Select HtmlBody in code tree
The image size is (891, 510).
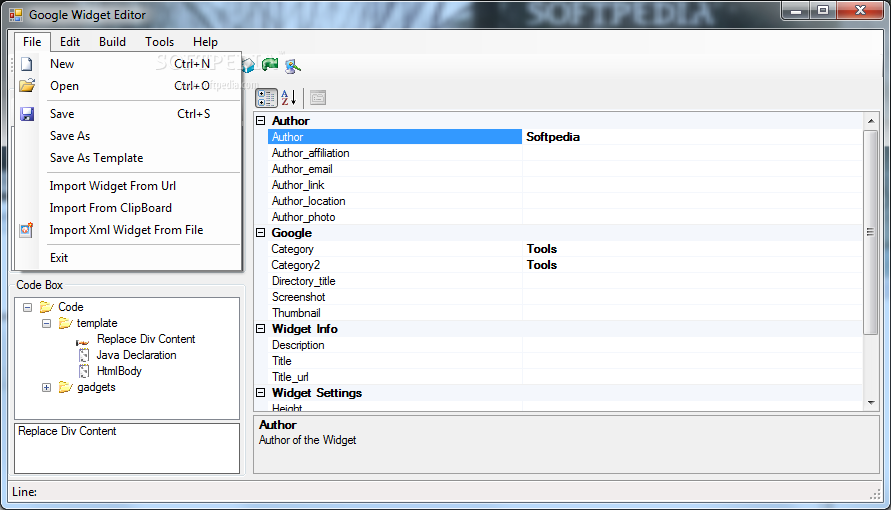click(x=119, y=371)
